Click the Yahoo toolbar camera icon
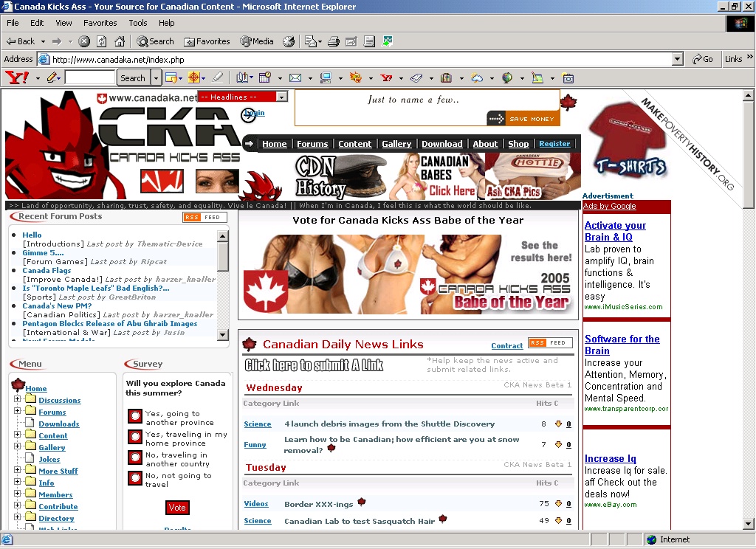 [x=568, y=77]
